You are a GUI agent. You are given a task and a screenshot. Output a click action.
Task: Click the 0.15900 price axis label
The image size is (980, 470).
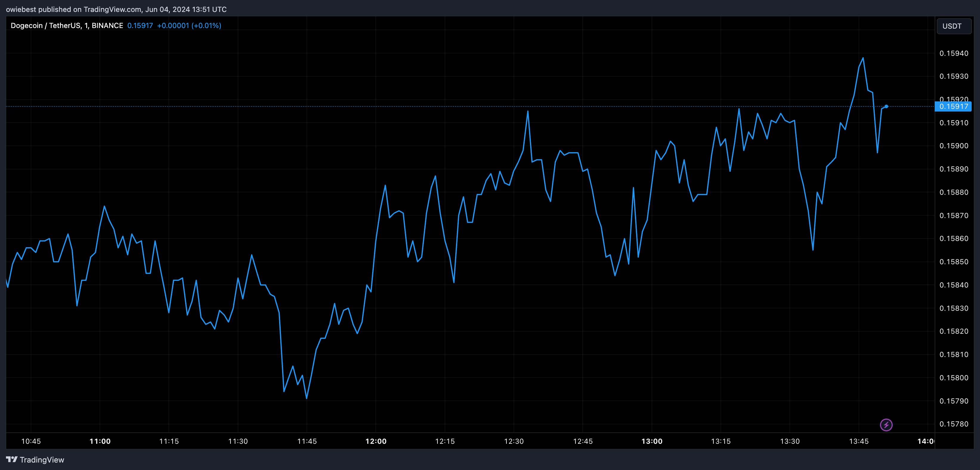tap(954, 146)
